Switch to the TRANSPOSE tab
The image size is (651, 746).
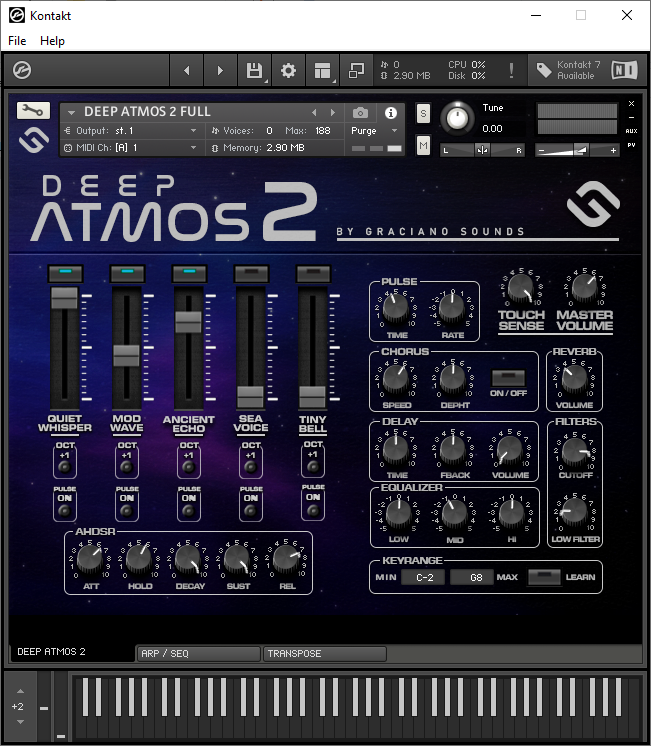[325, 654]
